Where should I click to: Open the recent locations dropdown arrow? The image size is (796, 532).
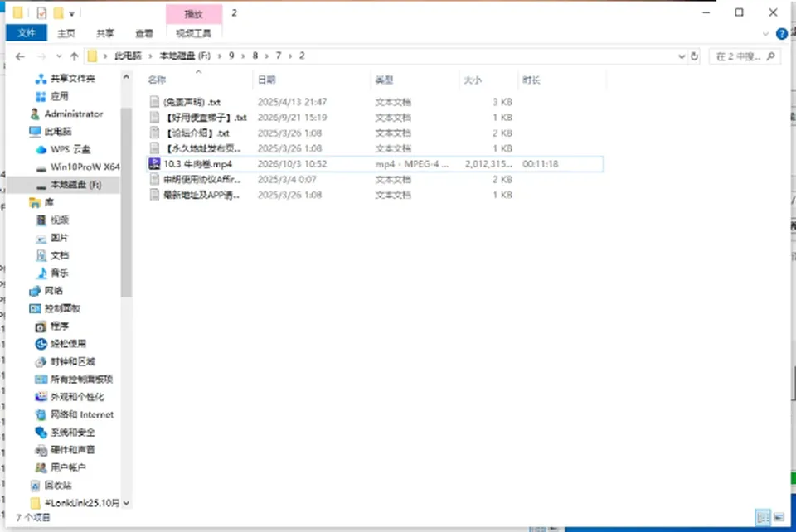pos(59,56)
